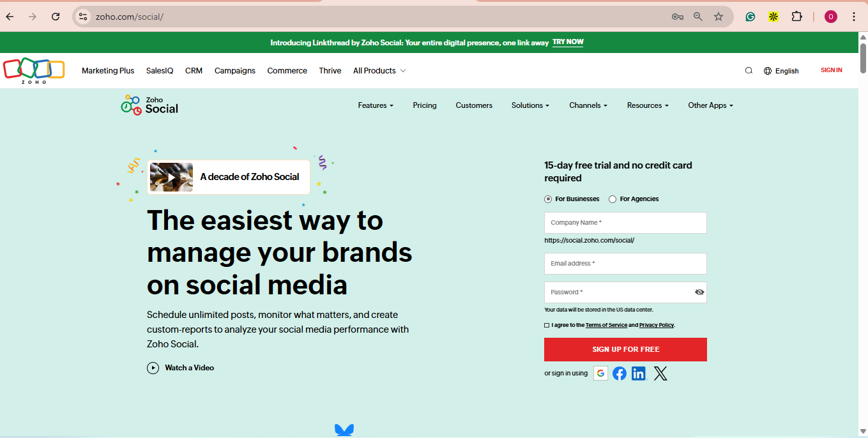Viewport: 868px width, 438px height.
Task: Click the site search magnifier icon
Action: point(749,71)
